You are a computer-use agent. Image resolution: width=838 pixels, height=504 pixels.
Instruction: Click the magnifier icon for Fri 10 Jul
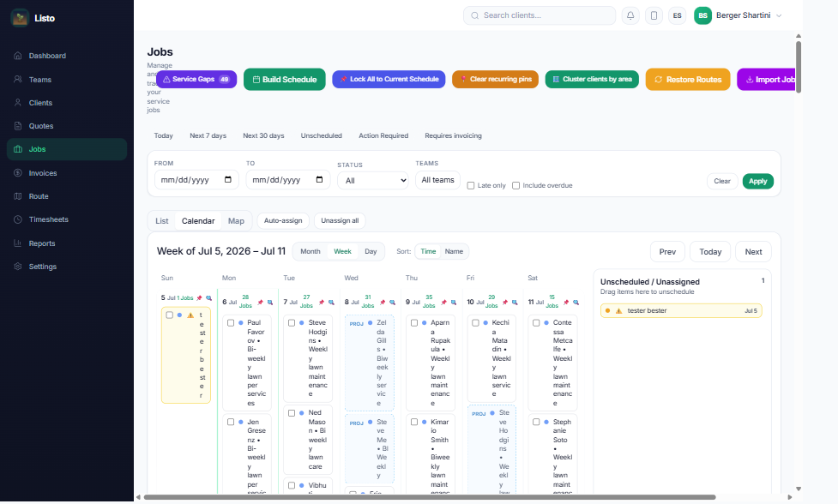pyautogui.click(x=515, y=303)
